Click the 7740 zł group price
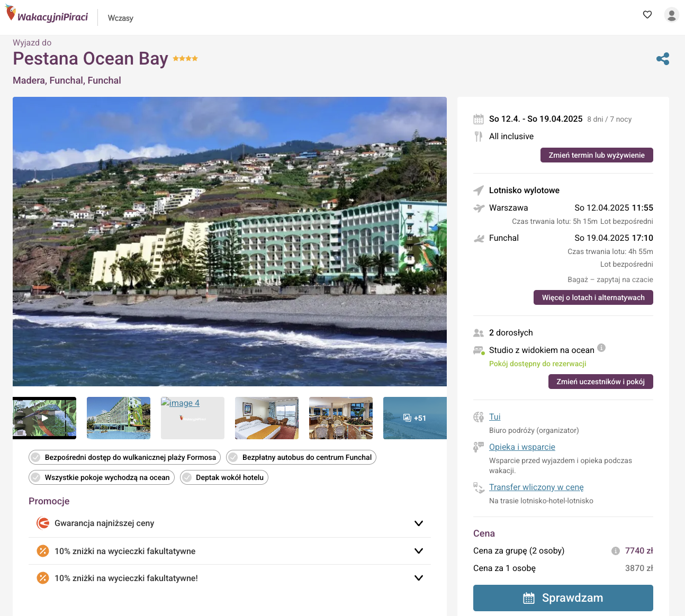The height and width of the screenshot is (616, 685). coord(639,551)
